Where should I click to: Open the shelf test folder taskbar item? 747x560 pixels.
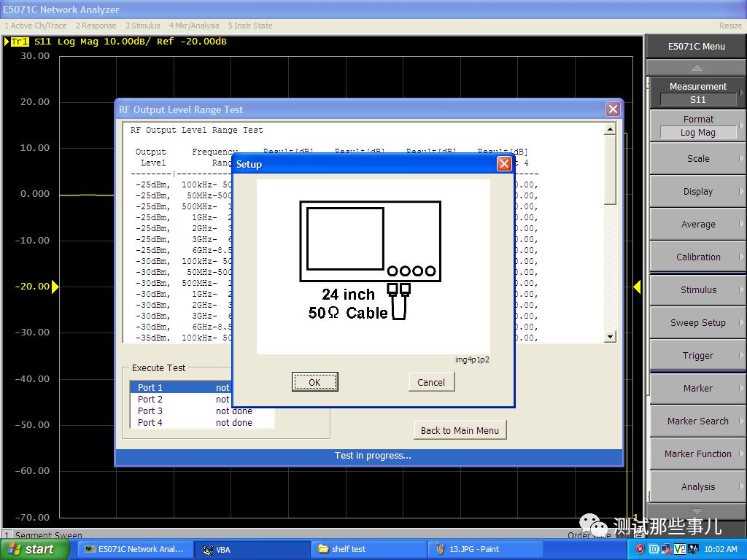click(x=368, y=549)
